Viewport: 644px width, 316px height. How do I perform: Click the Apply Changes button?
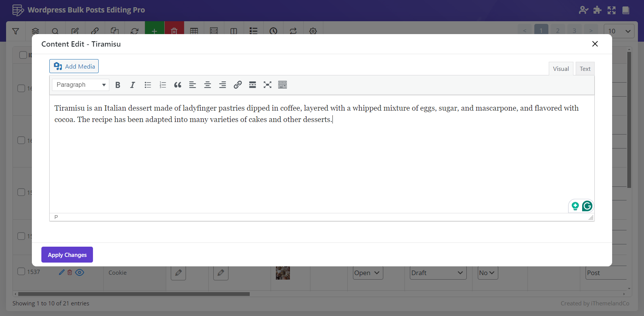(67, 255)
